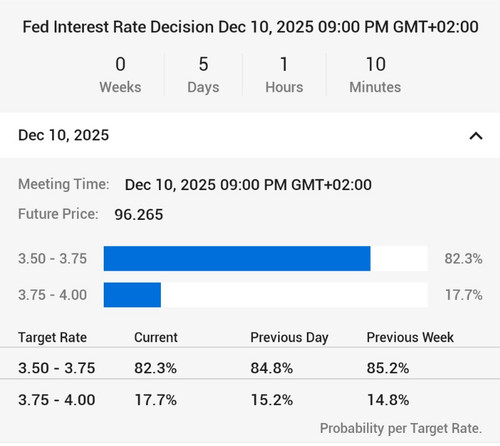Click the Days countdown number

coord(203,64)
